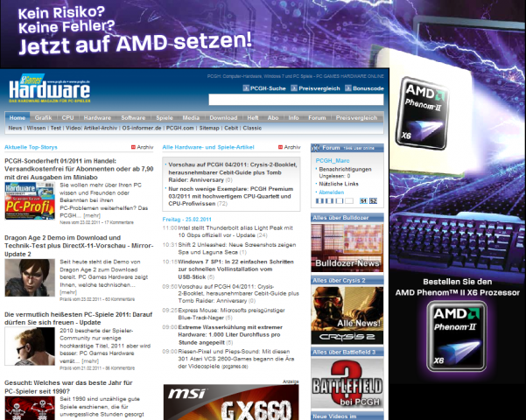Image resolution: width=526 pixels, height=420 pixels.
Task: Click the red skeletons thumbnail
Action: tap(30, 409)
